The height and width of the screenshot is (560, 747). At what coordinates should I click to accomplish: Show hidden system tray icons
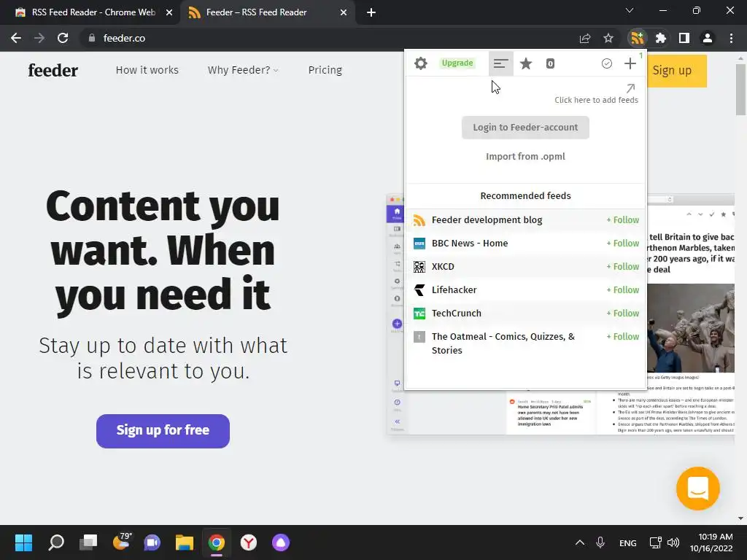(580, 542)
